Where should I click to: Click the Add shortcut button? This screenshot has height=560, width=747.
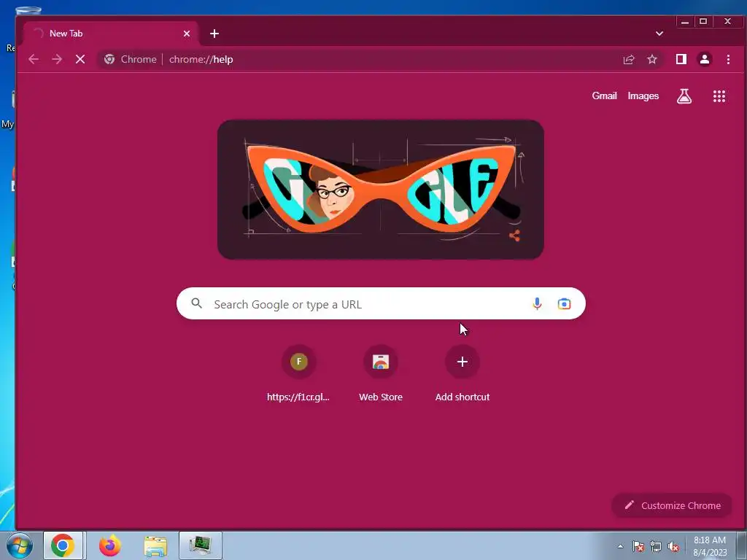coord(462,374)
